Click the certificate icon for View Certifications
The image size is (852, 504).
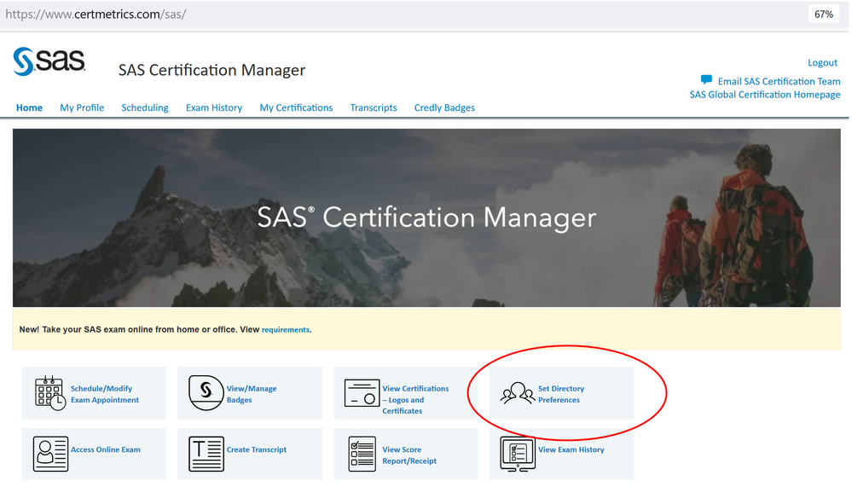362,392
